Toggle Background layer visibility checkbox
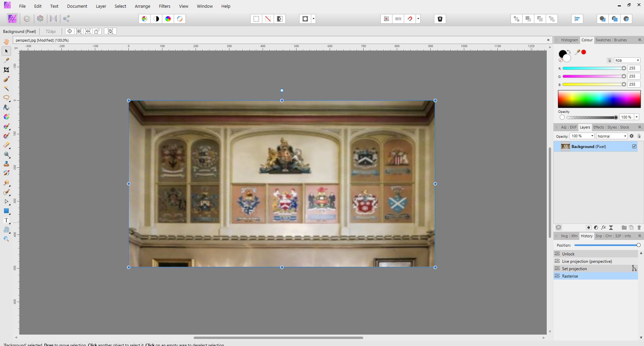Image resolution: width=644 pixels, height=346 pixels. (634, 146)
